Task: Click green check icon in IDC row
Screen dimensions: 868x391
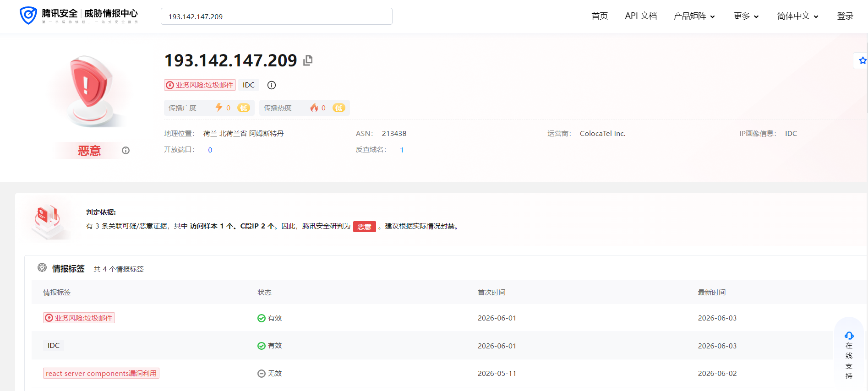Action: pyautogui.click(x=262, y=346)
